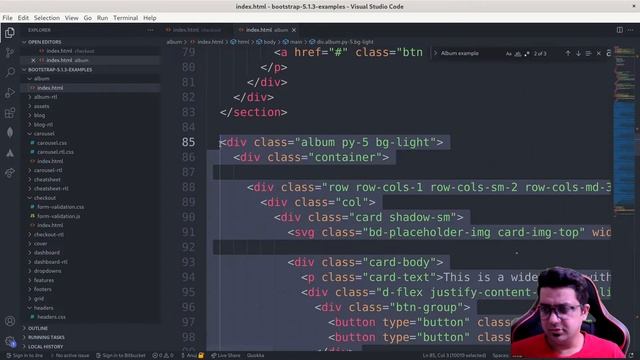Open the MongoDB leaf icon view

pyautogui.click(x=10, y=133)
